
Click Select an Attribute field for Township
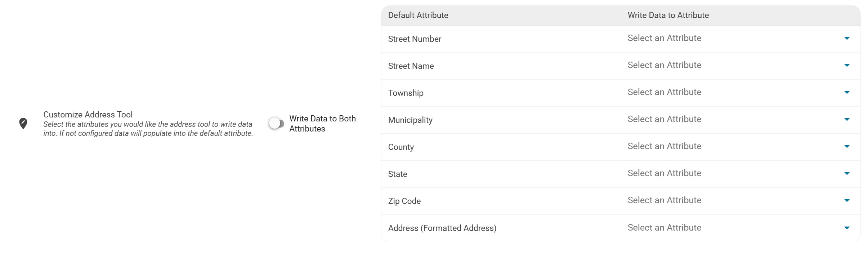point(664,92)
